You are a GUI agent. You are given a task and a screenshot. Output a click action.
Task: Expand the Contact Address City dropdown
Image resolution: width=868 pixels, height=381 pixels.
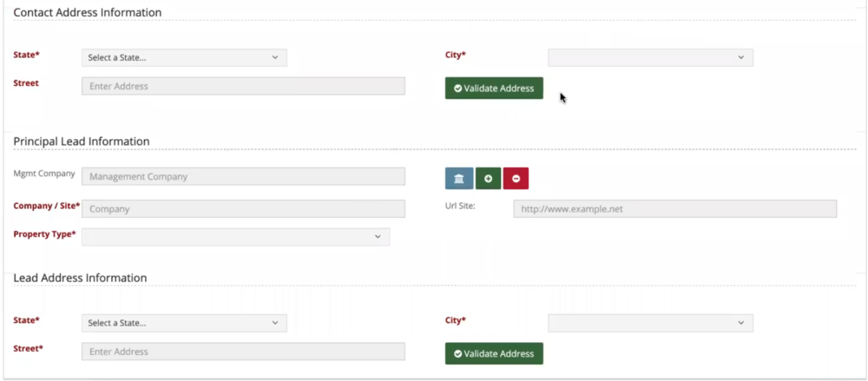point(650,58)
